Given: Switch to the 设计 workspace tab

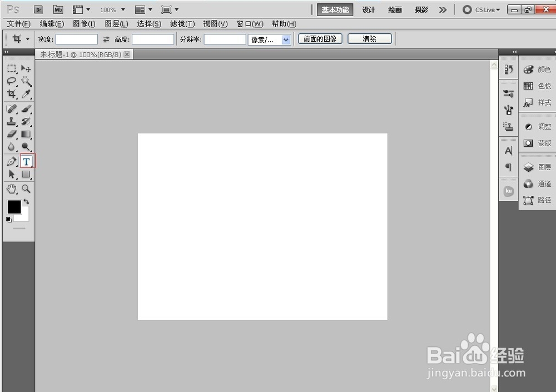Looking at the screenshot, I should (368, 9).
